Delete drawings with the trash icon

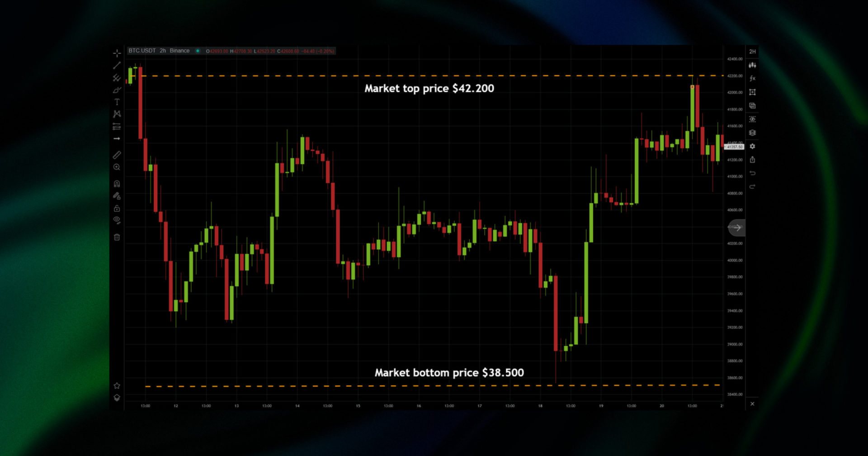point(117,237)
